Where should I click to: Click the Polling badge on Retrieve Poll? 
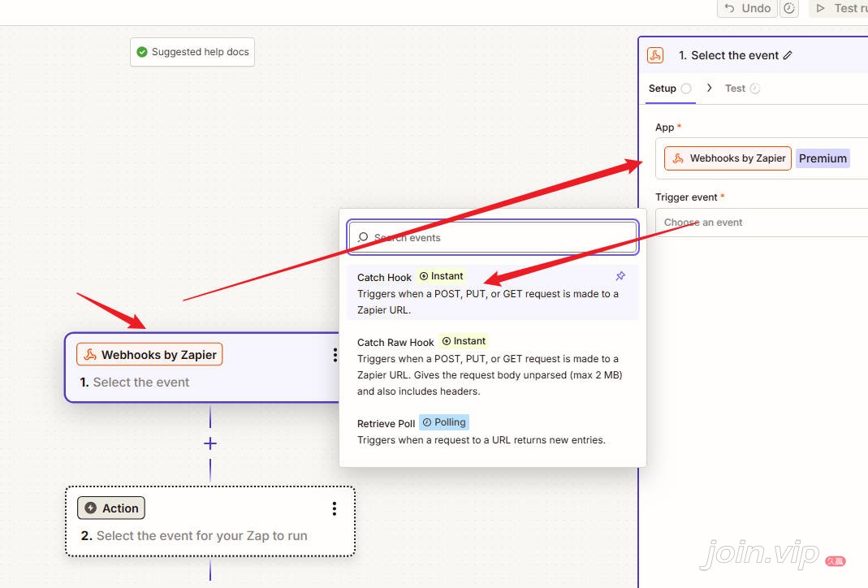pos(444,422)
